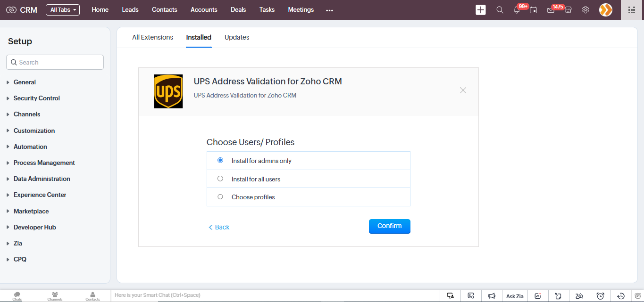Go to the Home tab
Viewport: 644px width, 302px height.
point(100,10)
